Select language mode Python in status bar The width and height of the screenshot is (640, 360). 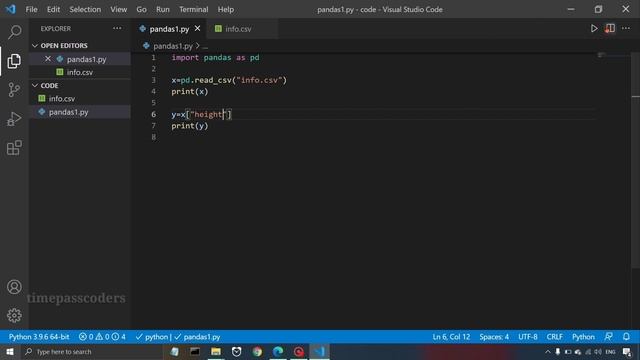(583, 337)
